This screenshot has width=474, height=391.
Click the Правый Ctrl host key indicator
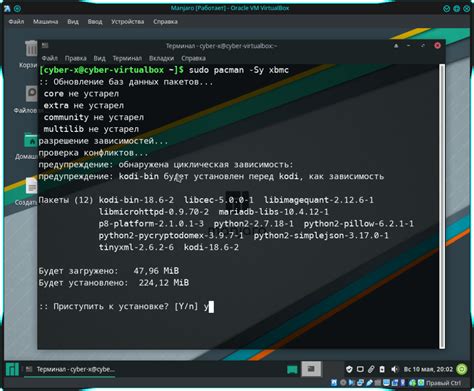pos(443,383)
